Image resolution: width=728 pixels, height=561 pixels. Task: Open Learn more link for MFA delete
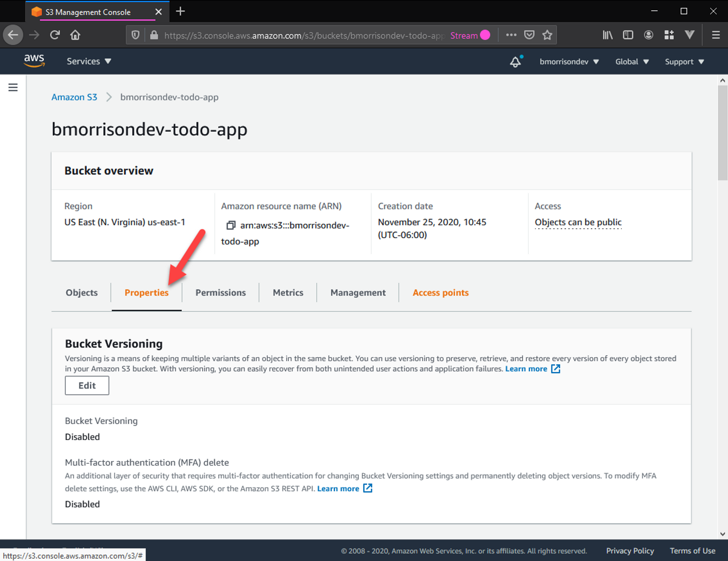[x=338, y=489]
